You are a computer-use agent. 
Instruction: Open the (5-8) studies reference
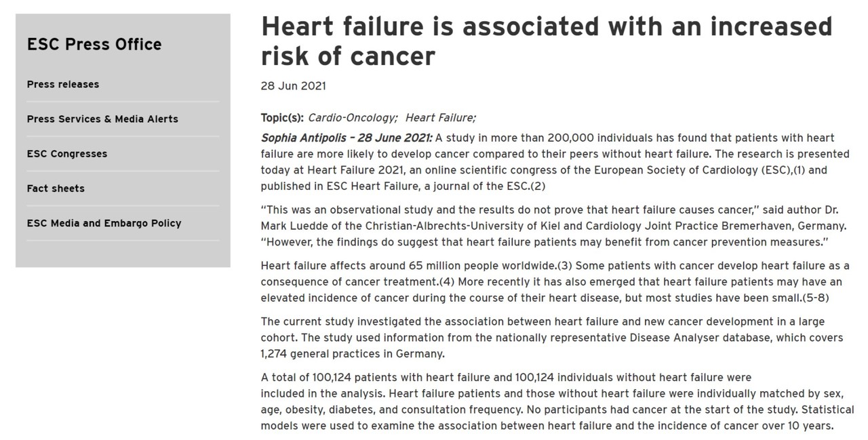click(x=814, y=297)
